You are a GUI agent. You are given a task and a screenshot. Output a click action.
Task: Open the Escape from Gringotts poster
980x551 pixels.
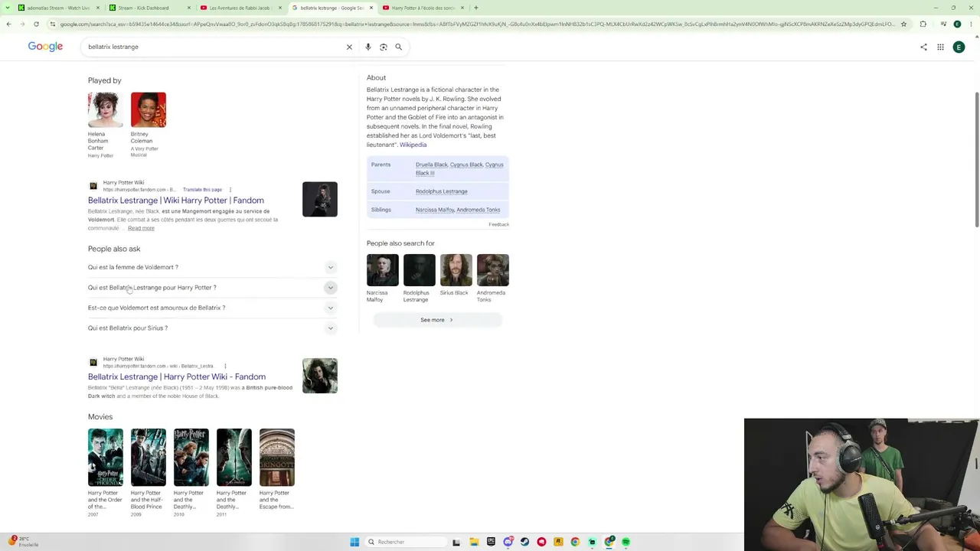[x=277, y=458]
